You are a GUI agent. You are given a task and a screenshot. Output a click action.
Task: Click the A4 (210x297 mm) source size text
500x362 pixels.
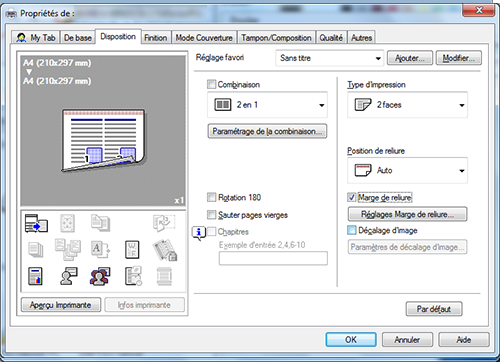(x=57, y=63)
